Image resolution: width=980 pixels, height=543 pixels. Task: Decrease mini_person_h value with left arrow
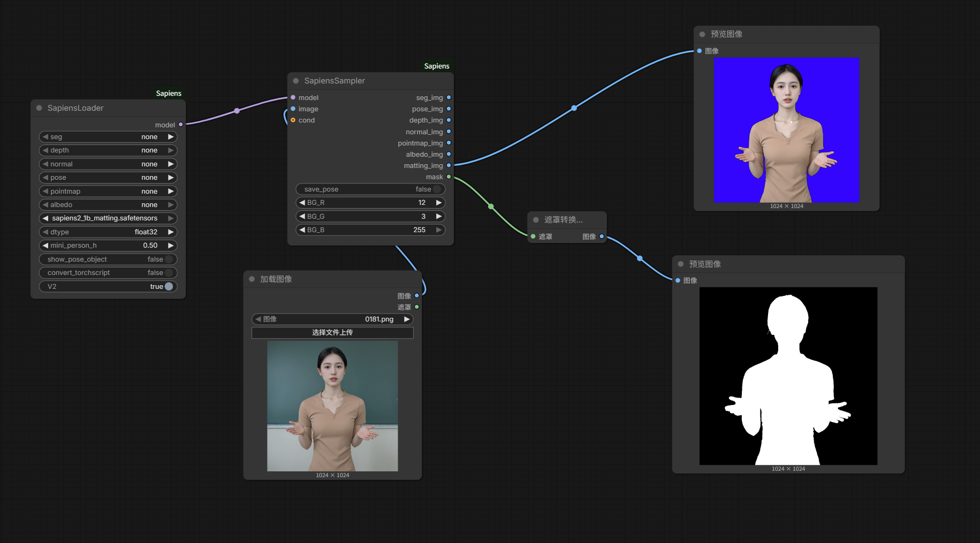point(45,246)
